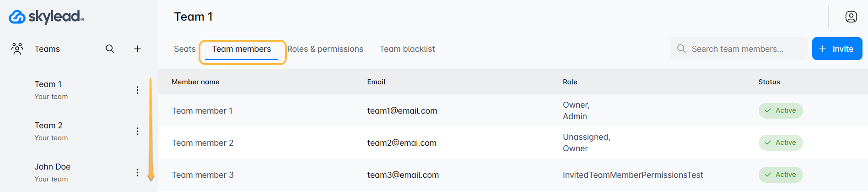The image size is (868, 192).
Task: Switch to the Seats tab
Action: 184,49
